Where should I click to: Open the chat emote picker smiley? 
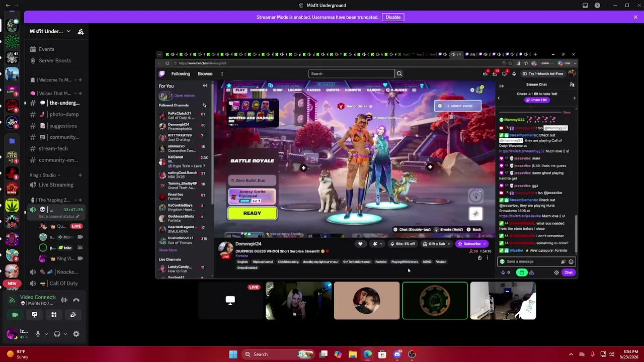[x=571, y=262]
